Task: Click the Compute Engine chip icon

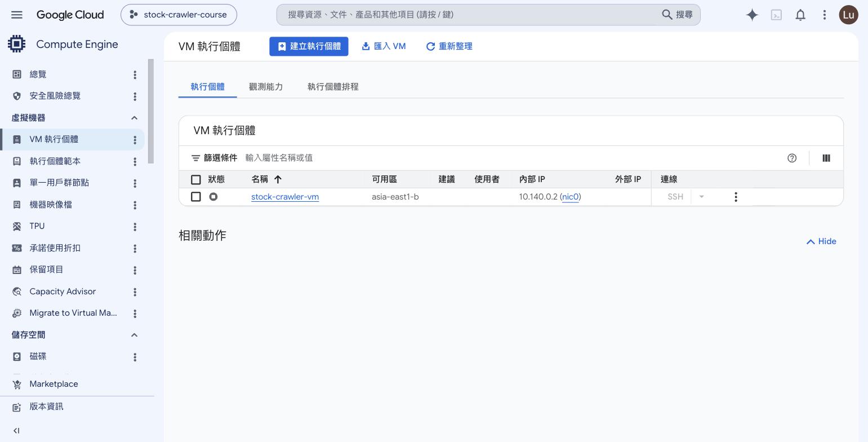Action: 16,44
